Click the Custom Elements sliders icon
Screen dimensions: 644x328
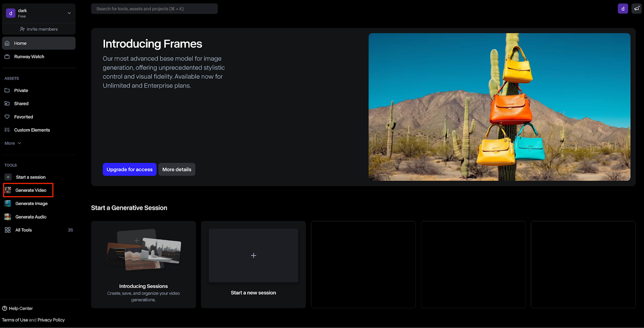tap(7, 130)
